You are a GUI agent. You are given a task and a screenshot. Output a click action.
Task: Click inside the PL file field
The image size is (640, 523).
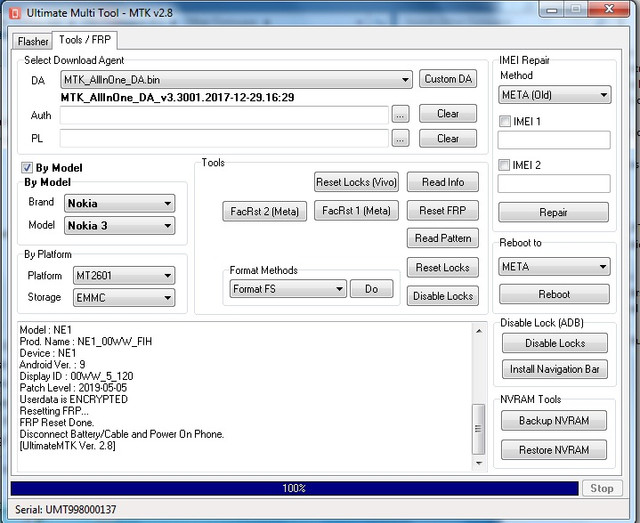[224, 138]
